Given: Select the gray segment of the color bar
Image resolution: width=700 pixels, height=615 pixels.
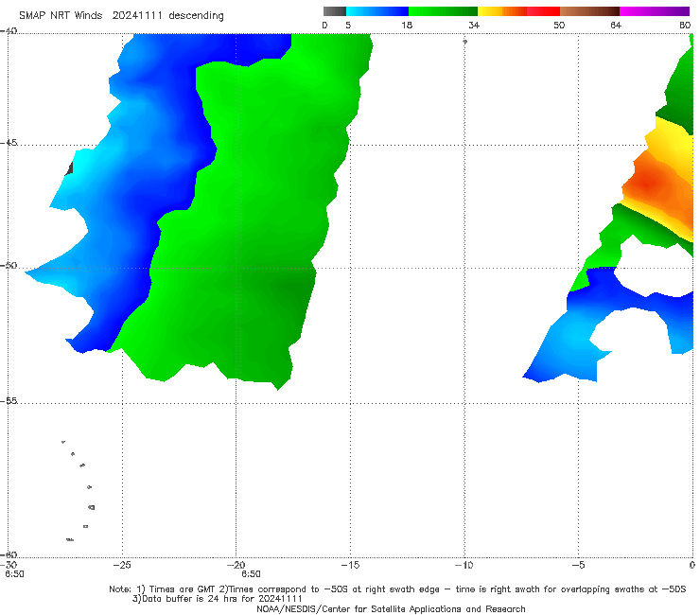Looking at the screenshot, I should click(x=334, y=11).
